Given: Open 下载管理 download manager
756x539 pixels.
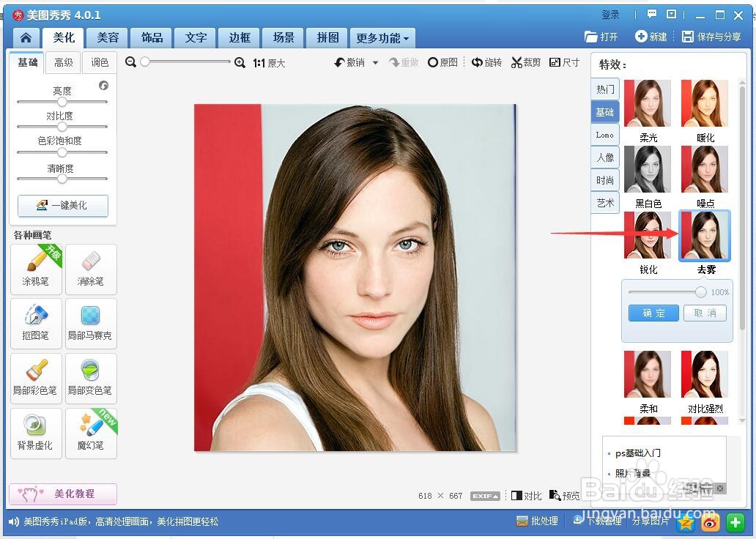Looking at the screenshot, I should point(597,521).
